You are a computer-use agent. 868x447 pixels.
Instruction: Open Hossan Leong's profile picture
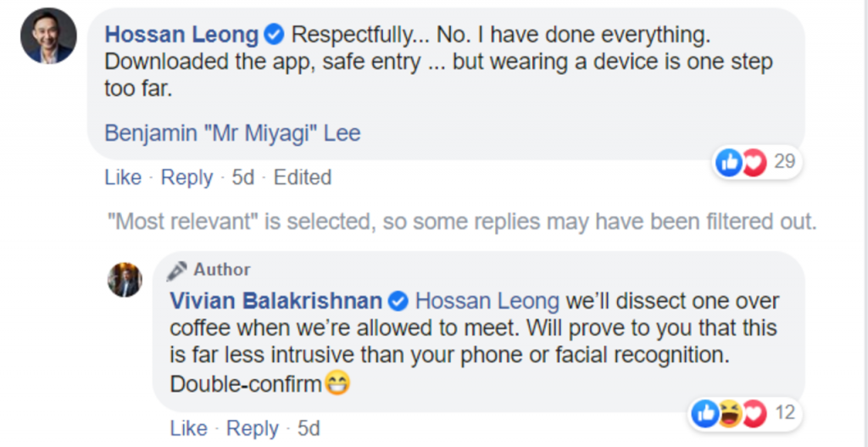[x=48, y=36]
